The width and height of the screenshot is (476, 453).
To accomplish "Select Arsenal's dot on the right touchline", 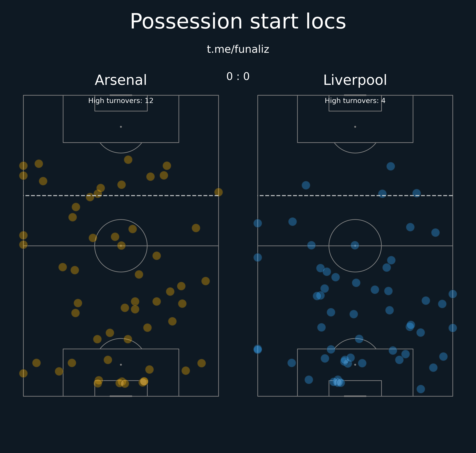I will [218, 192].
